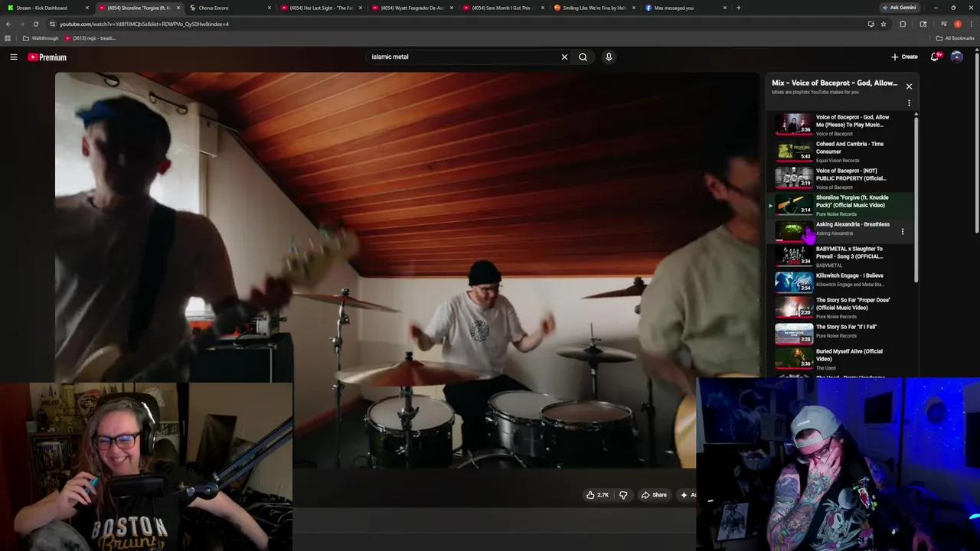This screenshot has height=551, width=980.
Task: Open the All Bookmarks folder
Action: point(955,38)
